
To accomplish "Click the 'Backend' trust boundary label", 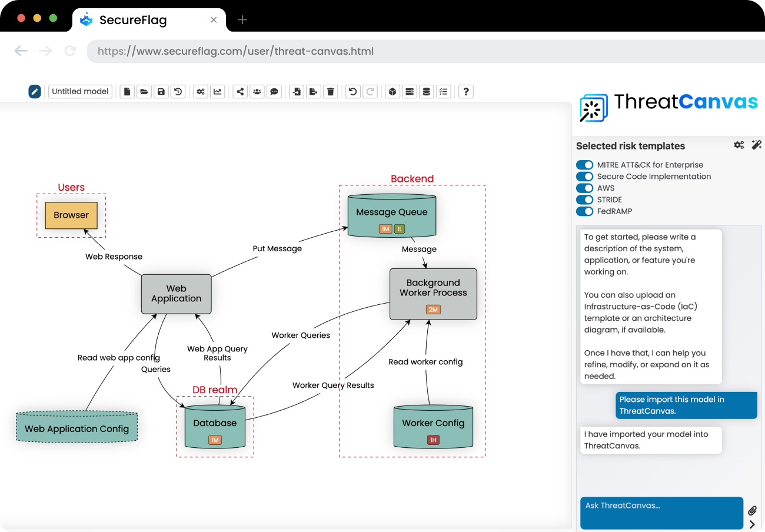I will pyautogui.click(x=412, y=179).
